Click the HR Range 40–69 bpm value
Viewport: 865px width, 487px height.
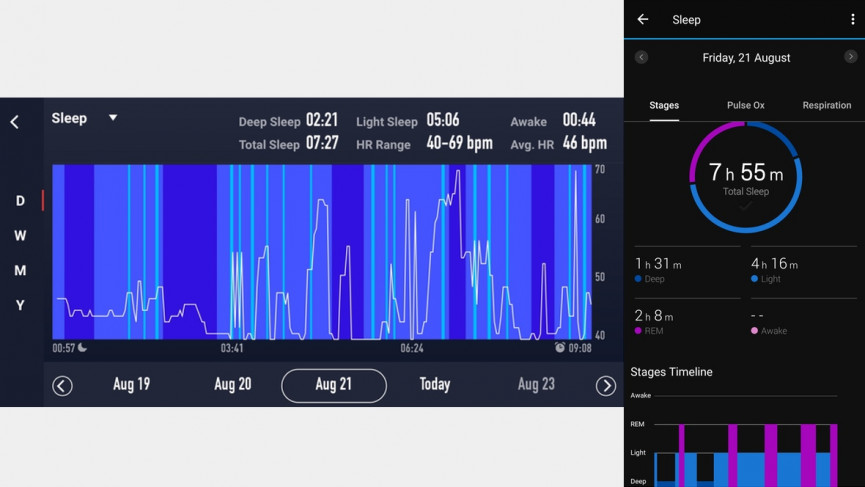460,143
